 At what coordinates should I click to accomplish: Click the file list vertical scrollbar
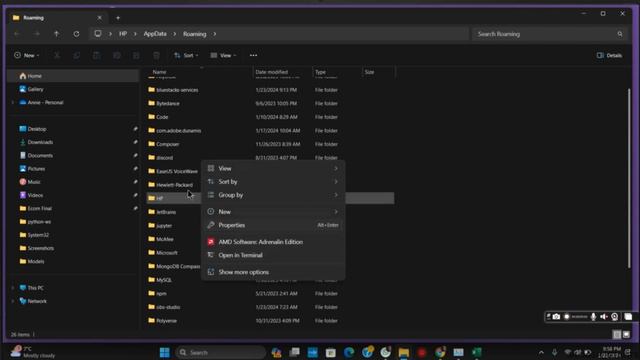tap(629, 178)
